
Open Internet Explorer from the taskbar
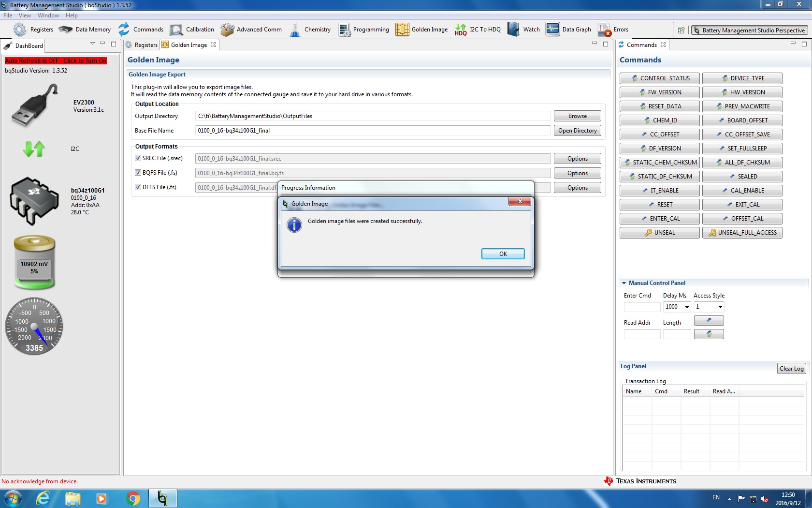[43, 498]
